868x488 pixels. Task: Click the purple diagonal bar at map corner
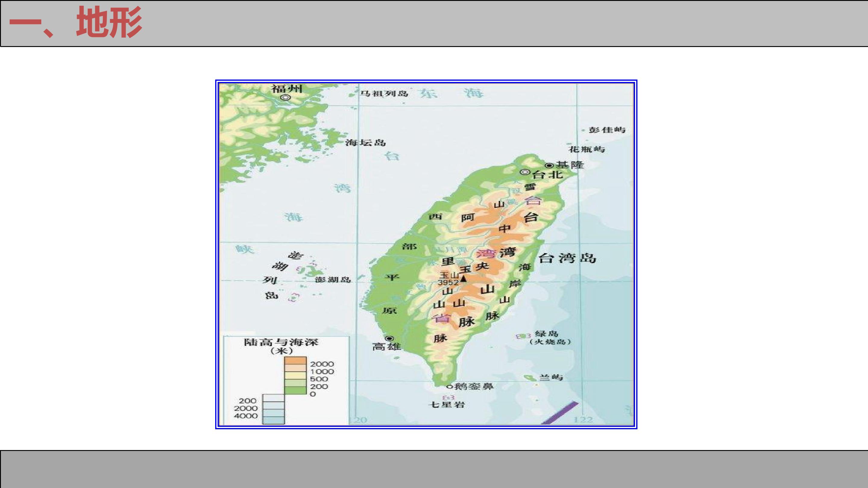560,413
